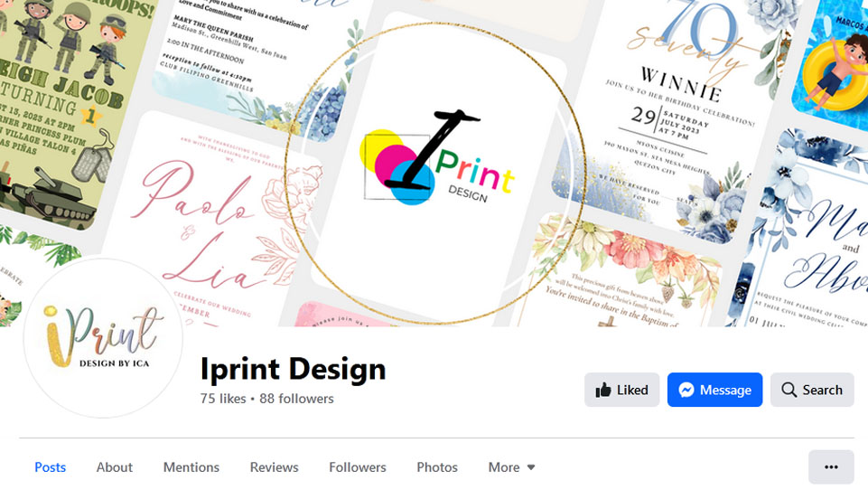Screen dimensions: 868x490
Task: Open the About tab
Action: (115, 467)
